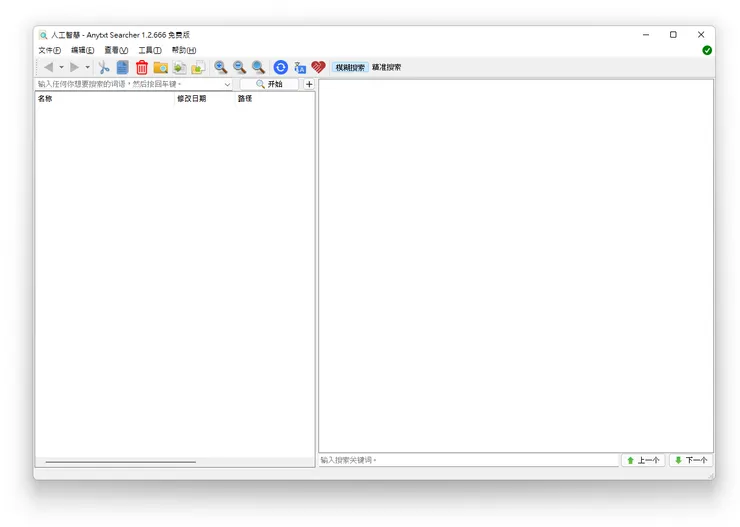This screenshot has height=527, width=740.
Task: Click the Anytxt Searcher title bar app icon
Action: tap(43, 35)
